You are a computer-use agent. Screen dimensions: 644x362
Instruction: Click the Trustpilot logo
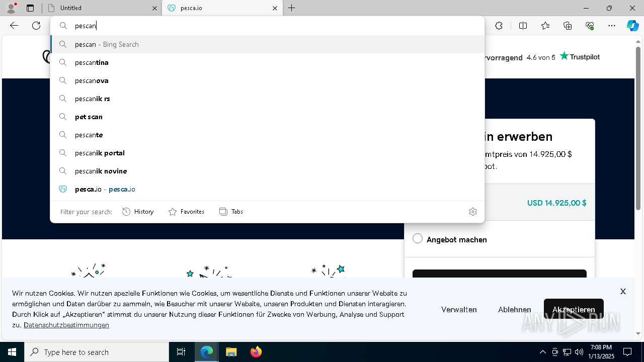tap(580, 56)
